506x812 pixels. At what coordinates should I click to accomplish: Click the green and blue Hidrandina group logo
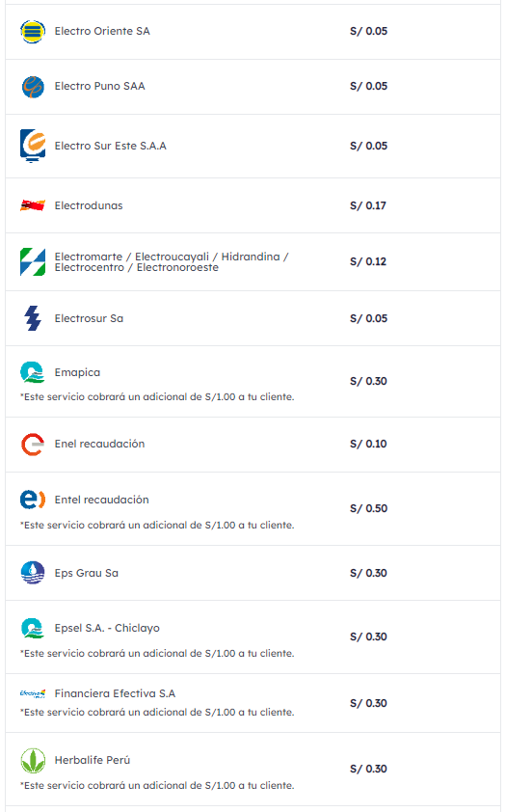pos(33,262)
